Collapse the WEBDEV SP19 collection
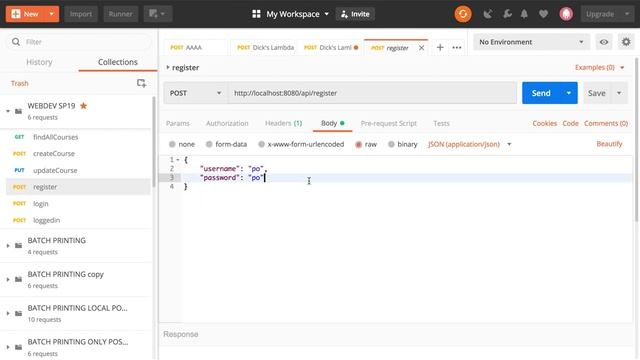This screenshot has width=640, height=360. point(8,111)
